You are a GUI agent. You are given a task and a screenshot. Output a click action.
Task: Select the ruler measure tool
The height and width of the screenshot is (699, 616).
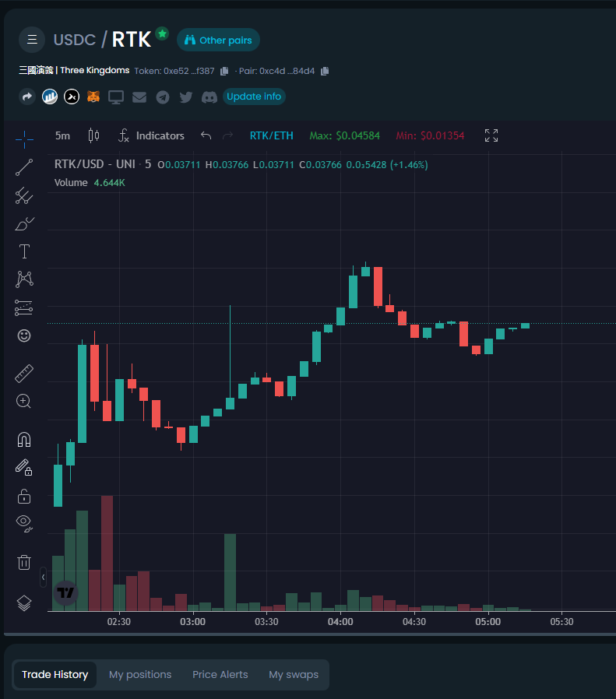[x=24, y=374]
